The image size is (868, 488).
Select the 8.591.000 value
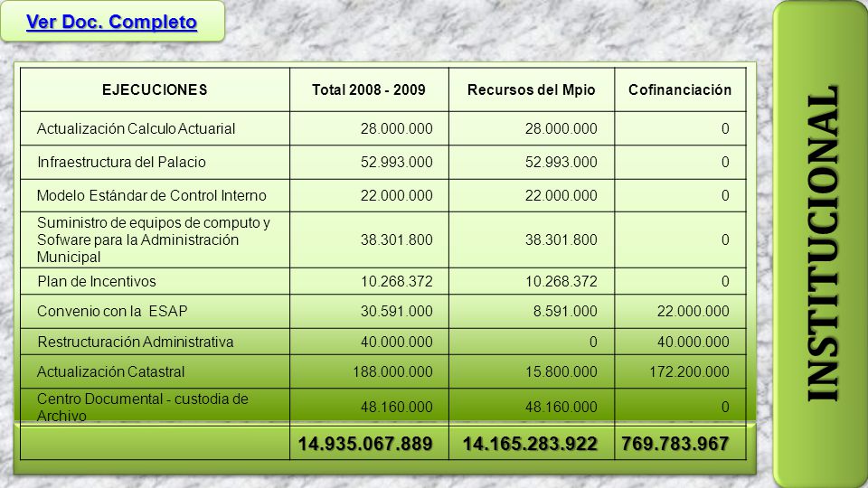565,311
